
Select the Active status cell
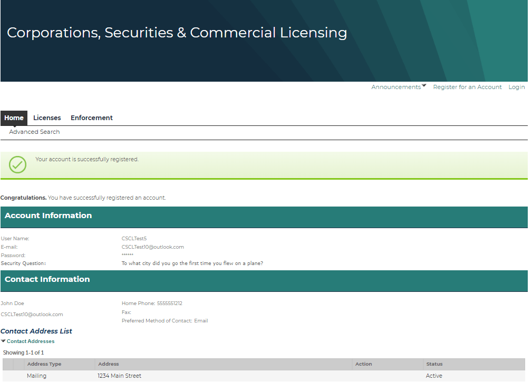434,376
